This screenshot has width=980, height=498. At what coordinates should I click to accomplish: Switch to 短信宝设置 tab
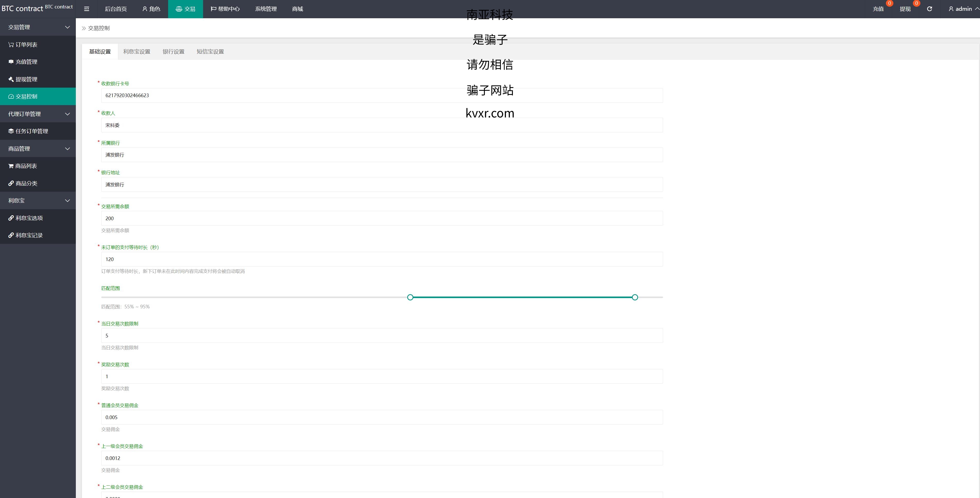coord(210,51)
